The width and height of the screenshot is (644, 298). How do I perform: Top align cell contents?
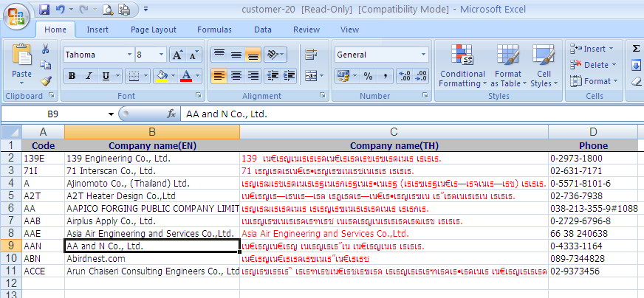219,55
